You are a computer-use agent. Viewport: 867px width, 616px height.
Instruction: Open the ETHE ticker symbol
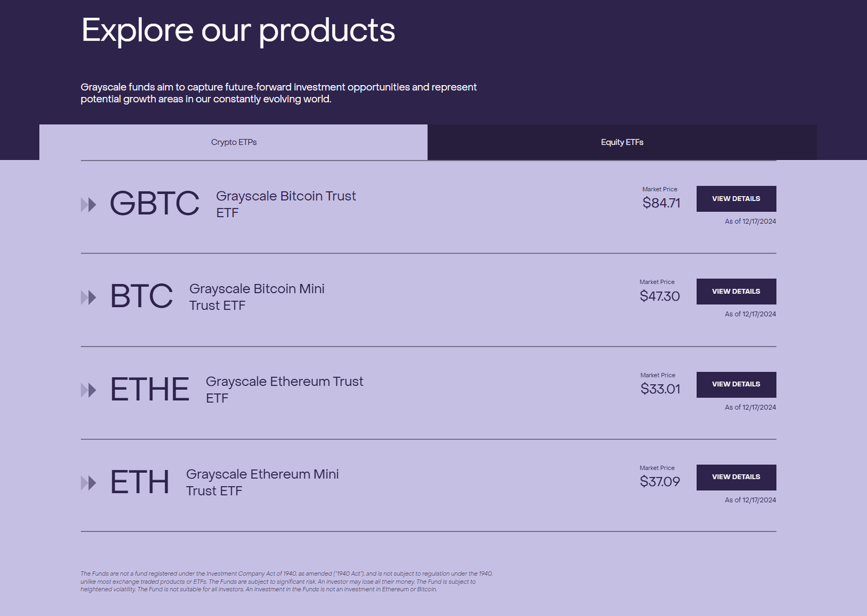coord(150,390)
